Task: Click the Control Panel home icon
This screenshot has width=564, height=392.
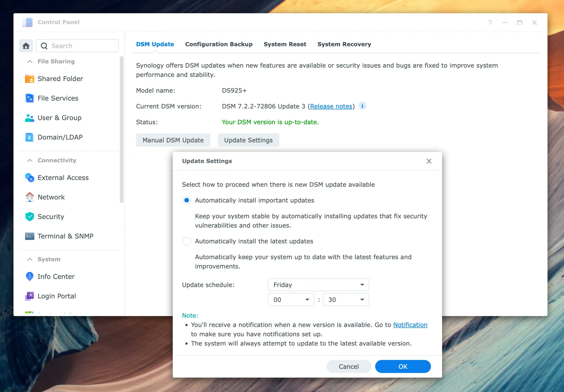Action: tap(26, 46)
